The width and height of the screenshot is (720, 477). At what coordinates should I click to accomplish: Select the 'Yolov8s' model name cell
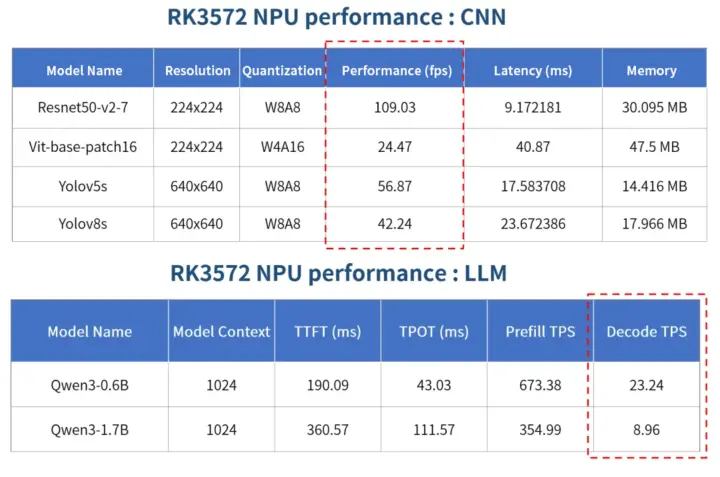(83, 224)
